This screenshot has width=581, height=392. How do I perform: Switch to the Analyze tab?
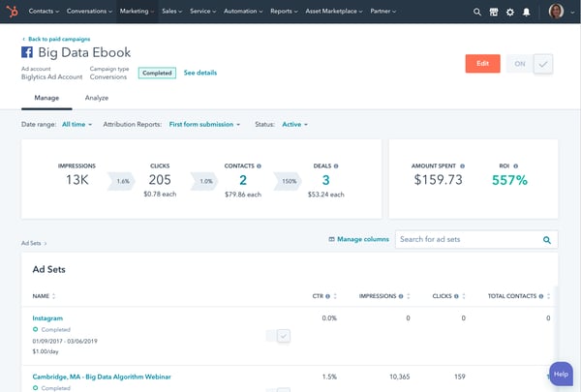96,98
